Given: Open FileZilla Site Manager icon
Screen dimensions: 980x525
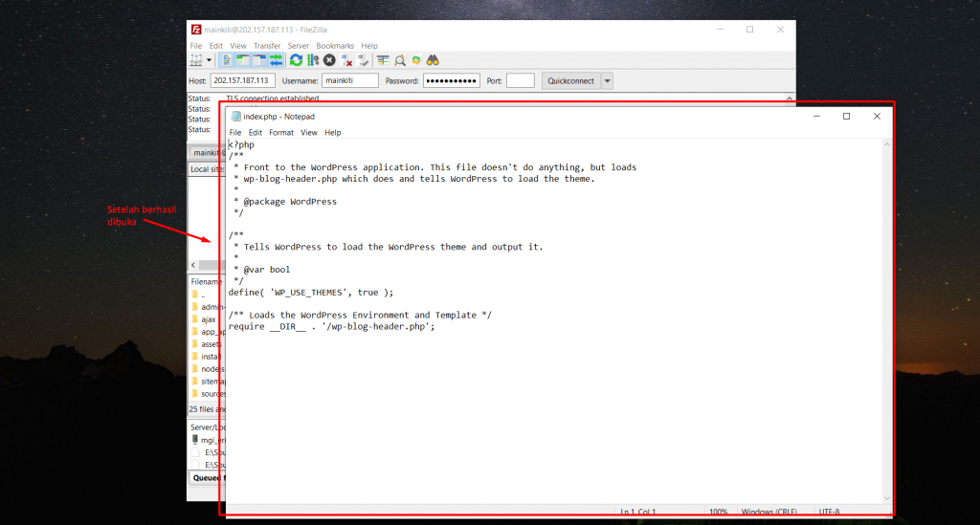Looking at the screenshot, I should [196, 60].
